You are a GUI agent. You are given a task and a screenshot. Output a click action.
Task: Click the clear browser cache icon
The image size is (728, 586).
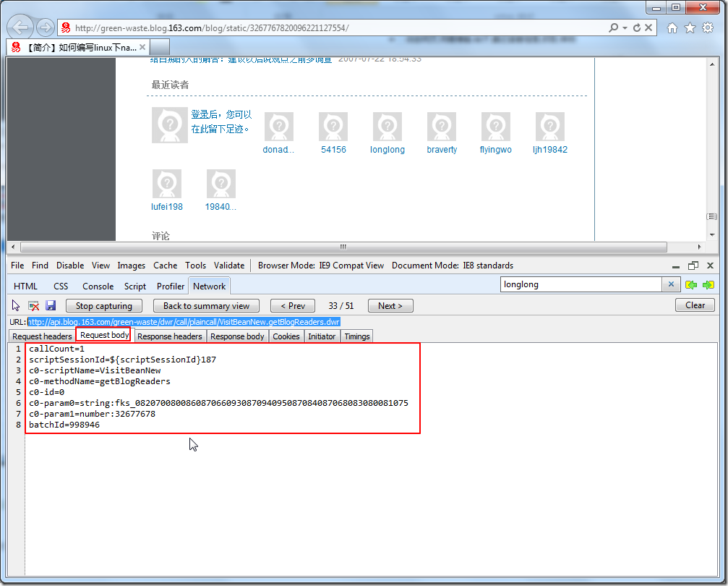click(33, 306)
